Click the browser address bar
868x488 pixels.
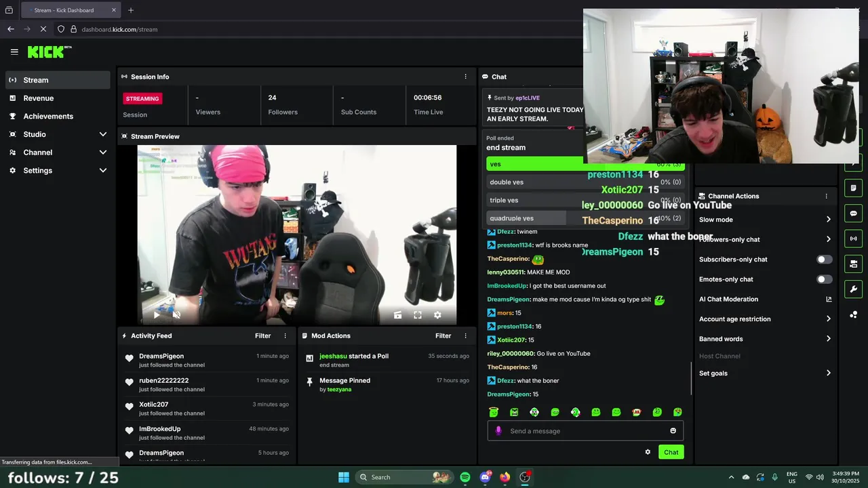coord(319,29)
